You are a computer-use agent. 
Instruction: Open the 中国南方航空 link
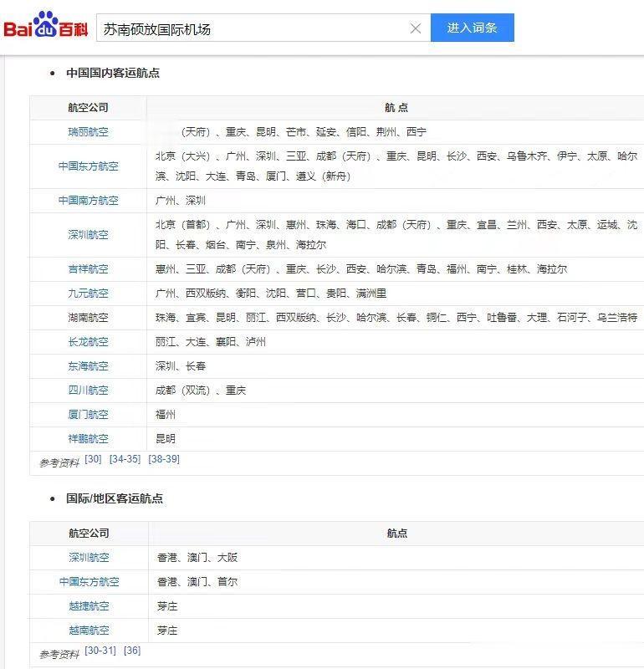(x=89, y=201)
